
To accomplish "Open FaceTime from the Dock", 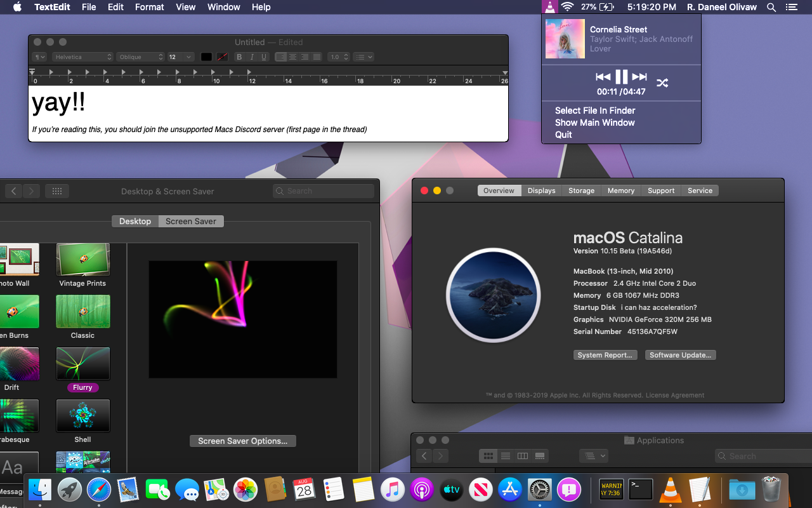I will coord(157,489).
